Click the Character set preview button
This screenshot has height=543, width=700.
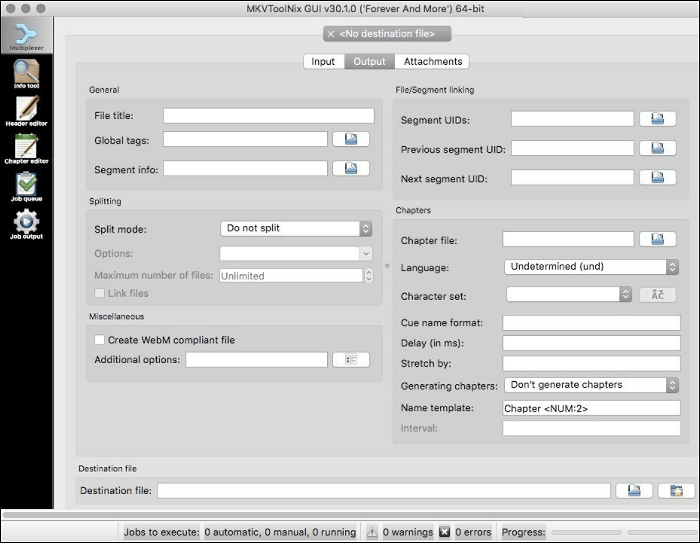(657, 294)
